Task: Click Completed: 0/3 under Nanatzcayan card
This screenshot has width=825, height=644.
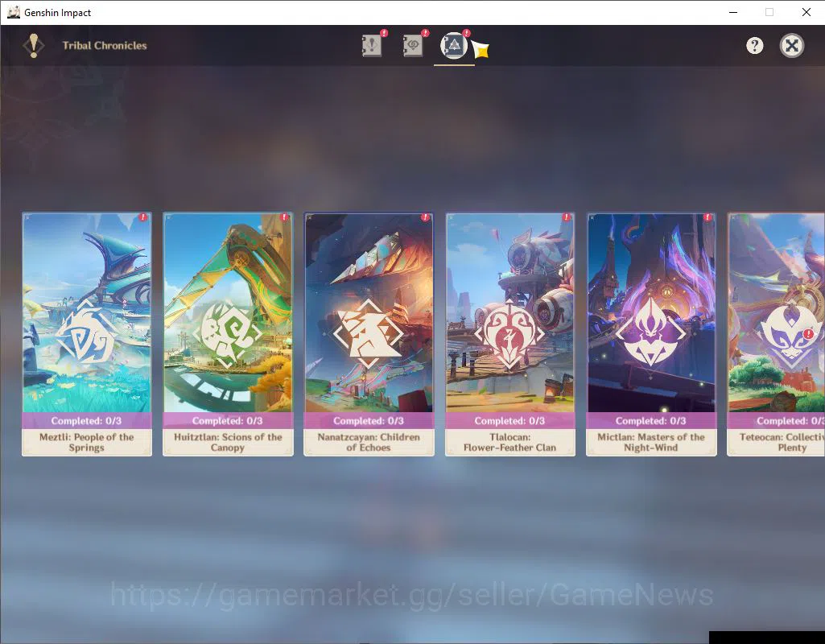Action: click(369, 421)
